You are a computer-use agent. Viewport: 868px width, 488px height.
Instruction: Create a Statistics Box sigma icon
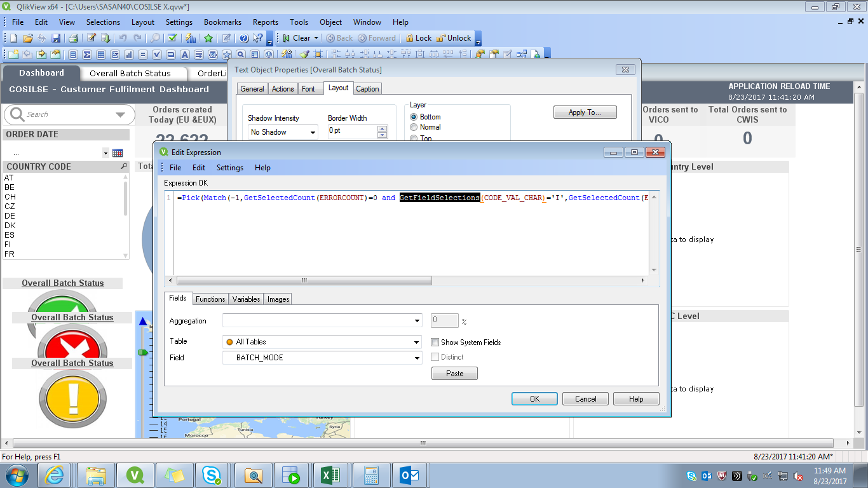click(87, 55)
